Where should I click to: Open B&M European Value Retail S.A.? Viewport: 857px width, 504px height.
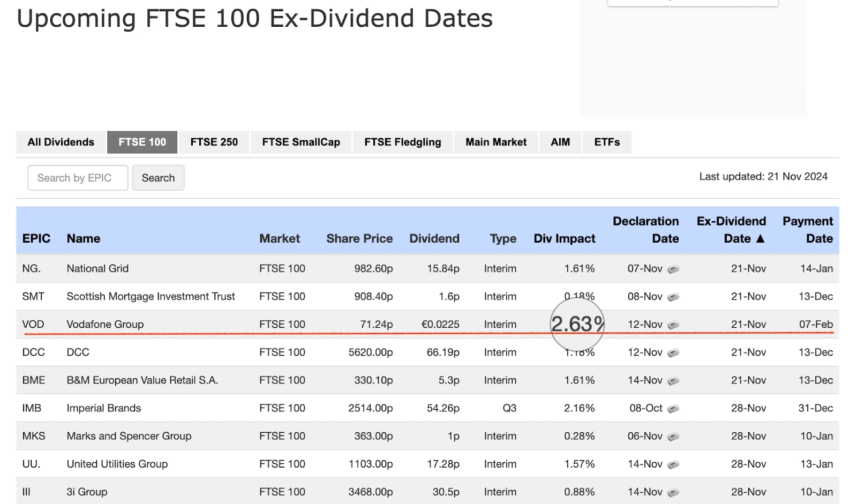[x=142, y=380]
